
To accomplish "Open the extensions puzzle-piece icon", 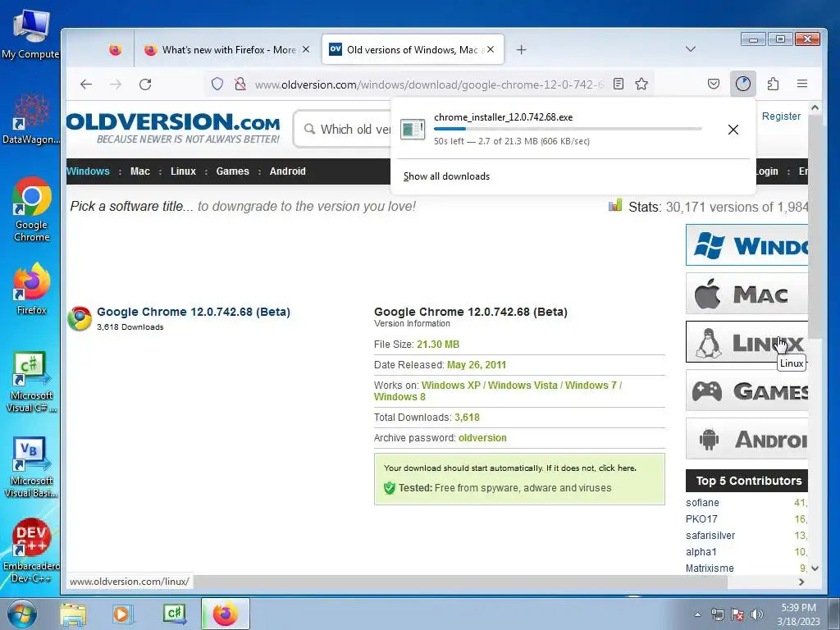I will pyautogui.click(x=773, y=84).
